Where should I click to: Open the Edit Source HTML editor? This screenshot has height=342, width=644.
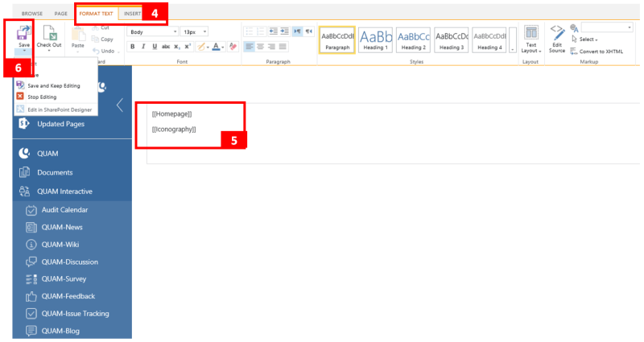coord(557,39)
